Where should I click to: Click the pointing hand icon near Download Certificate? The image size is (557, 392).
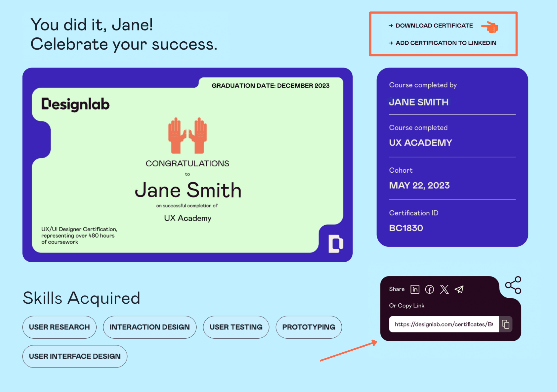coord(490,26)
